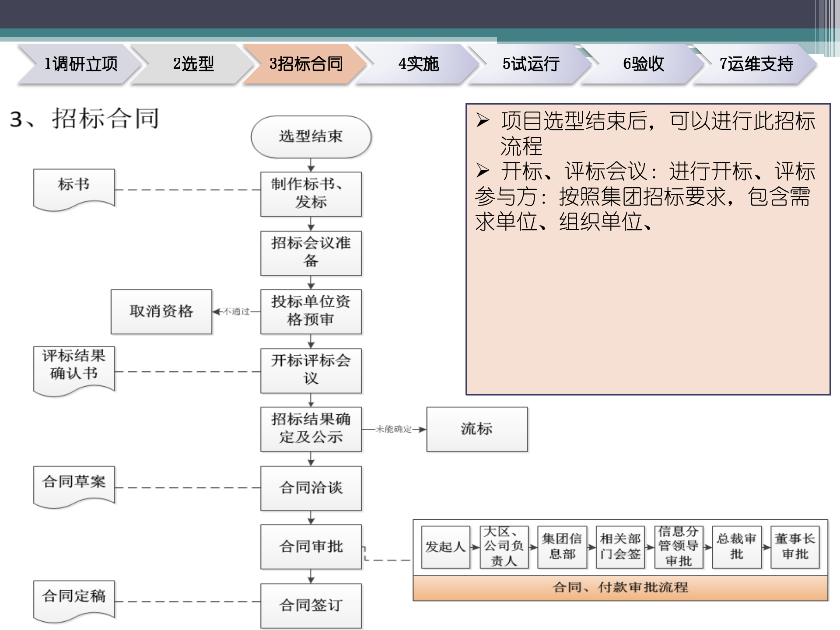Click the 制作标书、发标 process box
Viewport: 840px width, 630px height.
[x=311, y=194]
